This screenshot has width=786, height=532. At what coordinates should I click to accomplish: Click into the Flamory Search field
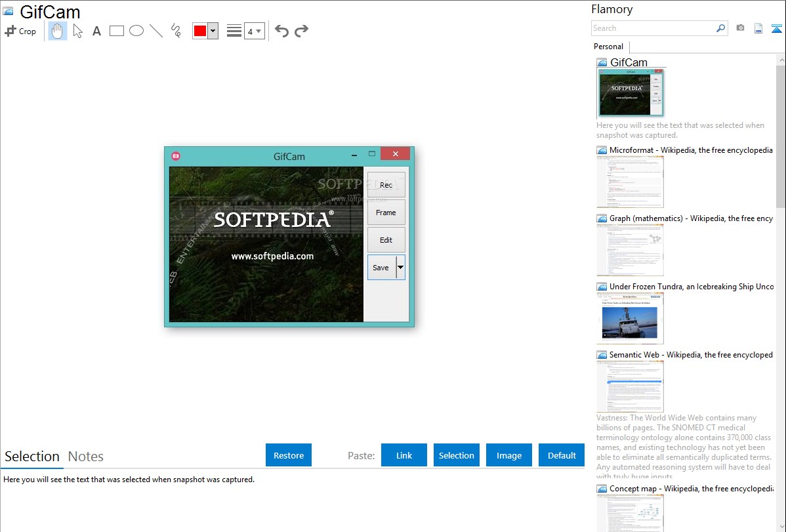pos(653,28)
